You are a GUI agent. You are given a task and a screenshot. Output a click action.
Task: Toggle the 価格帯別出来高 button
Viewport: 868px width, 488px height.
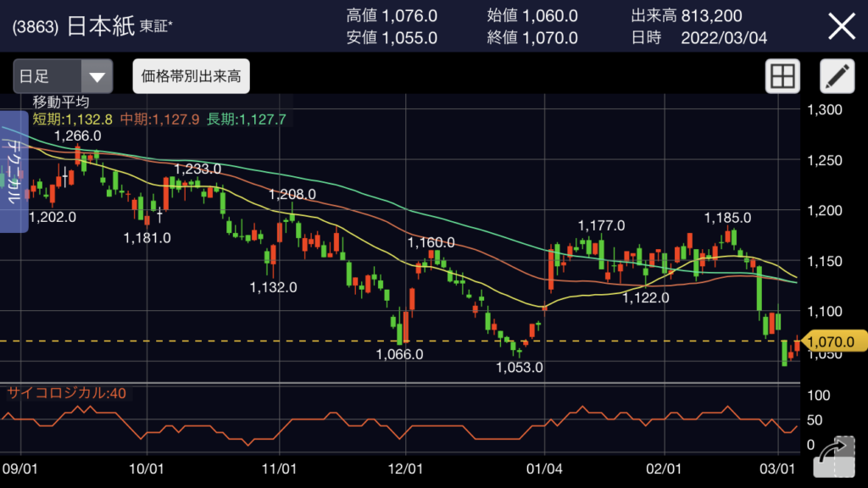tap(191, 75)
